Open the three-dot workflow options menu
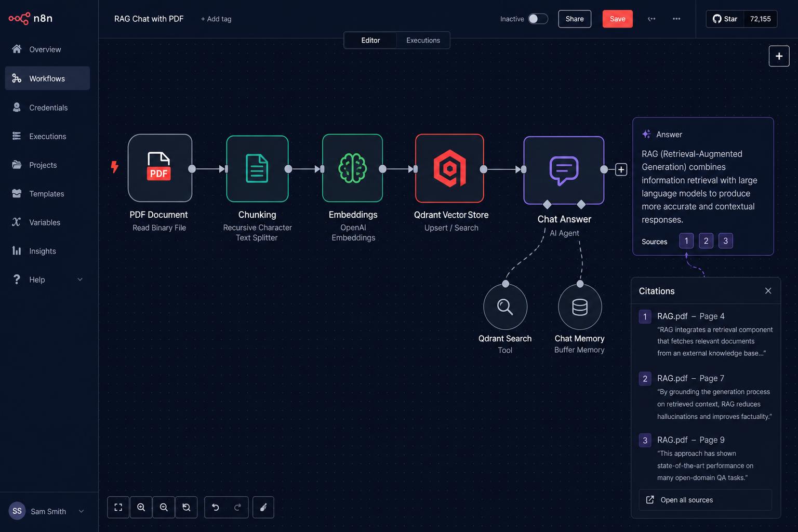This screenshot has width=798, height=532. (x=676, y=19)
